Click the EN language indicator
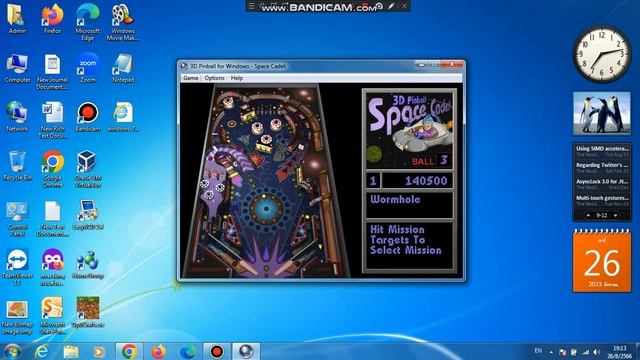This screenshot has width=640, height=360. click(x=538, y=351)
